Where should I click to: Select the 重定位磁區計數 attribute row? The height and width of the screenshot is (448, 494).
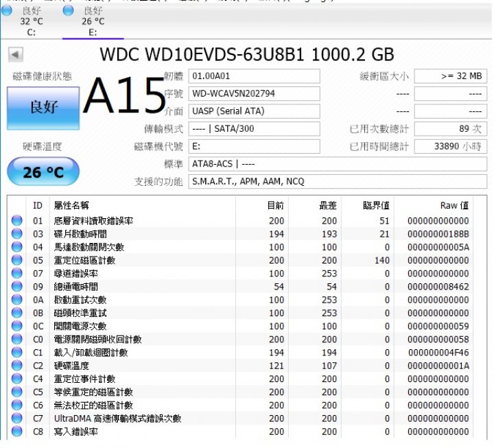(x=240, y=260)
